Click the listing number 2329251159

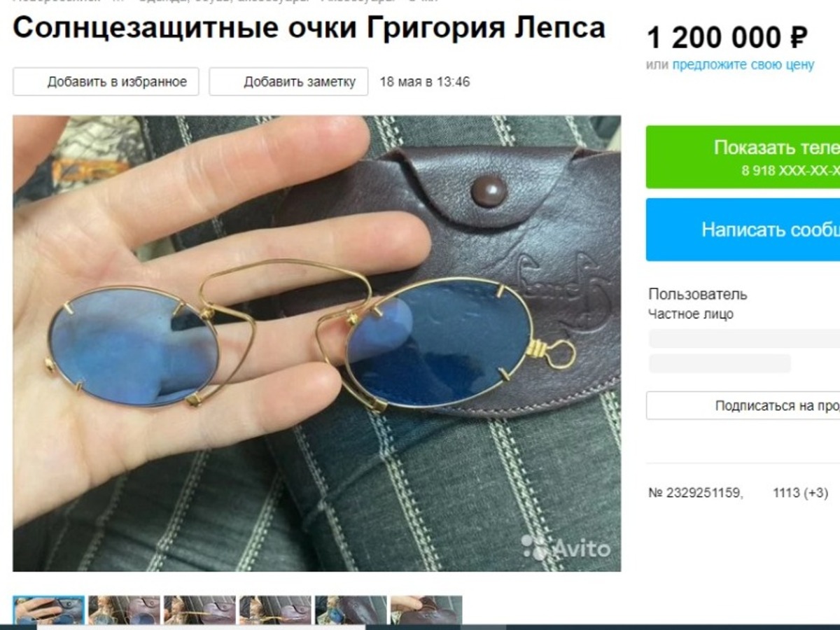click(695, 493)
